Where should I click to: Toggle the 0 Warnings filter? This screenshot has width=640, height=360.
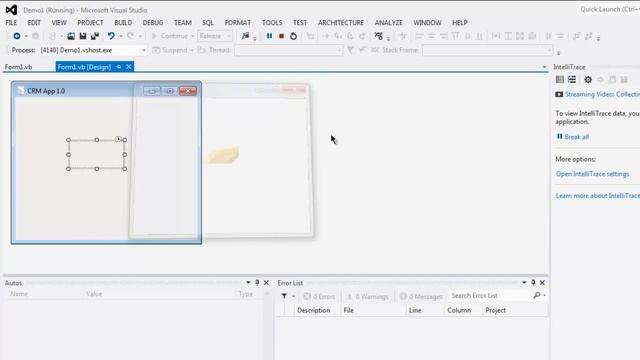coord(367,296)
